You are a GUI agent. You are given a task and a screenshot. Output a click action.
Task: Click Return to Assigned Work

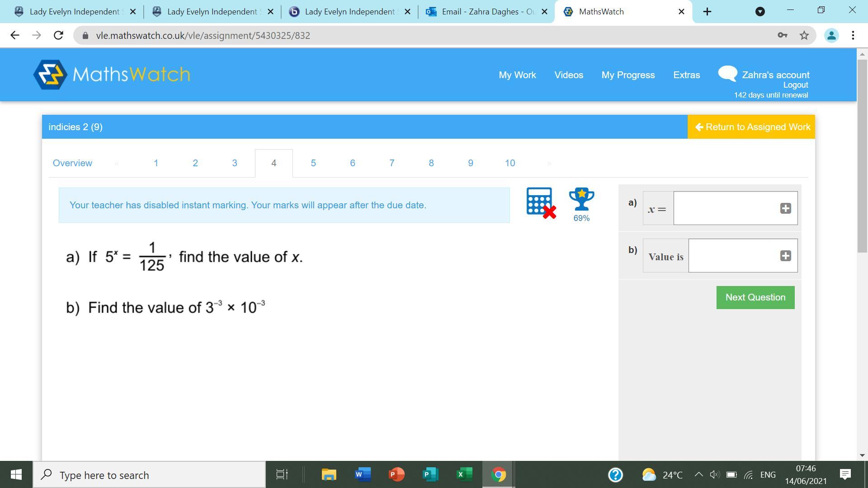point(751,127)
